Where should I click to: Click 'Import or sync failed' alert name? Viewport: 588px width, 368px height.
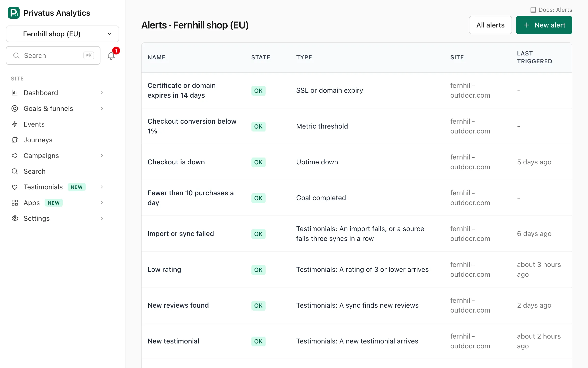pos(181,234)
